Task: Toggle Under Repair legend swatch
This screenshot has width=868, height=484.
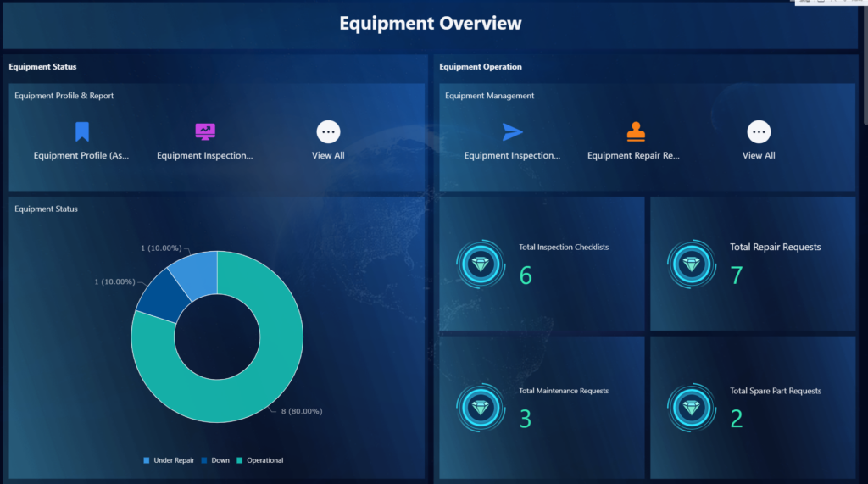Action: 146,460
